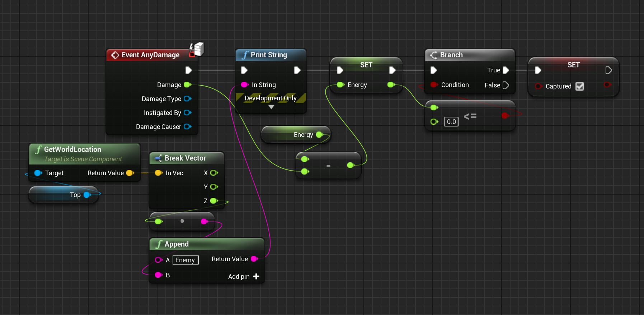The image size is (644, 315).
Task: Click the SET Energy execution output pin
Action: click(392, 70)
